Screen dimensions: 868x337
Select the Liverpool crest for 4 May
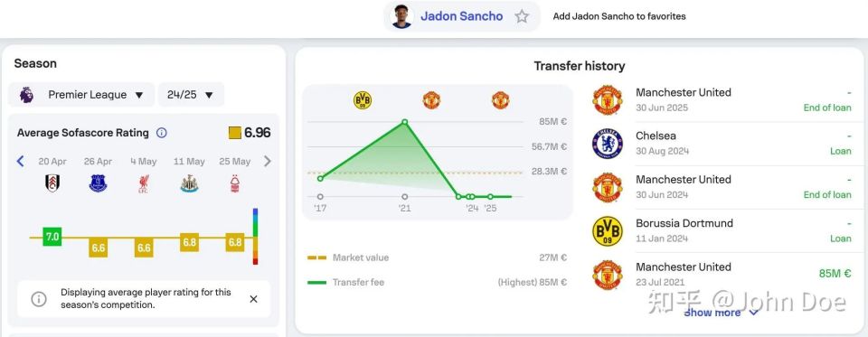[x=144, y=183]
